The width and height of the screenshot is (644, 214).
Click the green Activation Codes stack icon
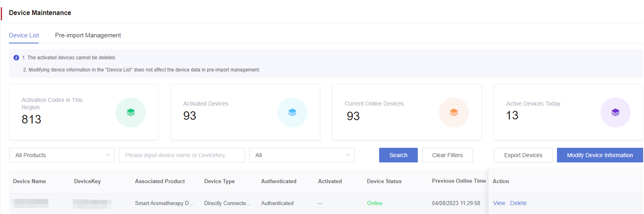pyautogui.click(x=131, y=112)
